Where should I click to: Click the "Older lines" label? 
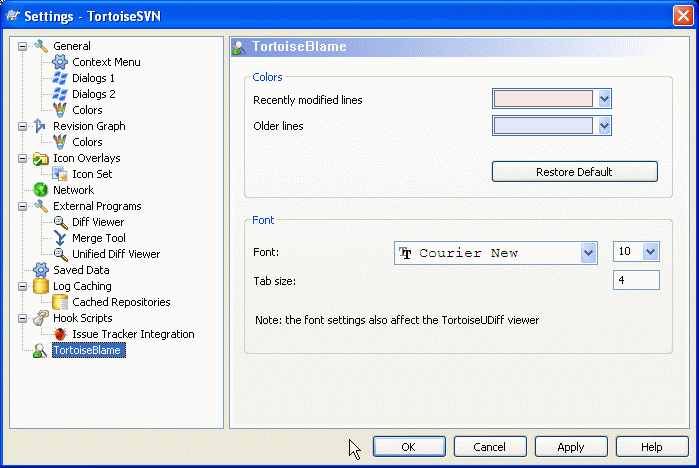(278, 126)
